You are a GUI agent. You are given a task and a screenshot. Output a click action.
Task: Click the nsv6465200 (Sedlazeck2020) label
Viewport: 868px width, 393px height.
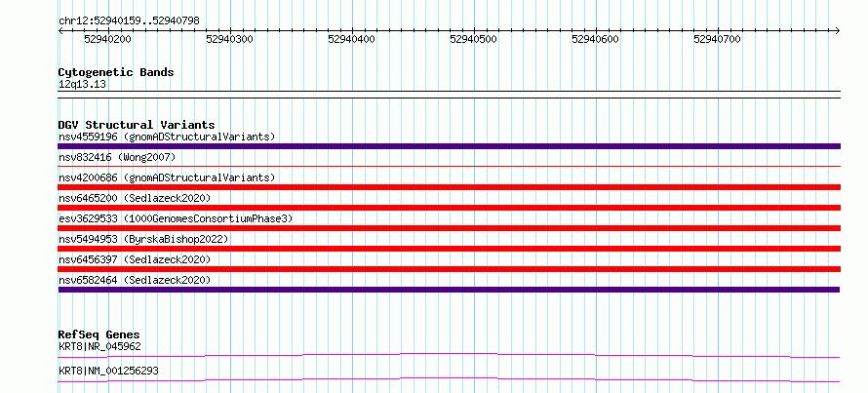pyautogui.click(x=135, y=198)
